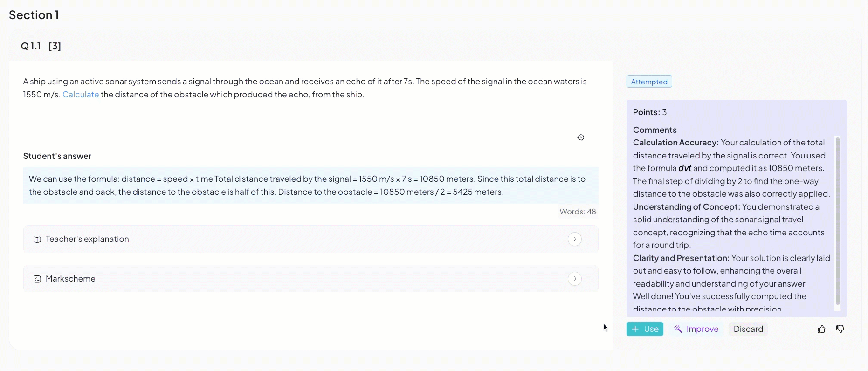Open the Teacher's explanation section
This screenshot has width=868, height=371.
click(310, 239)
